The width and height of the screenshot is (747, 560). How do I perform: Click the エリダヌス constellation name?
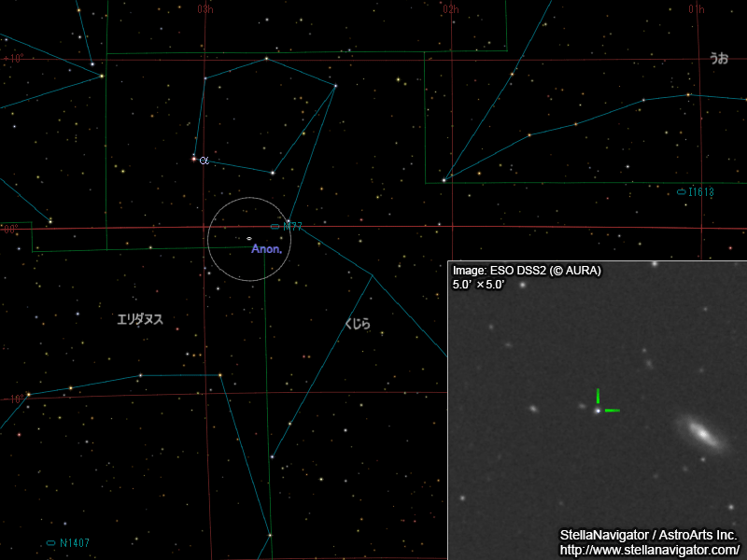pos(142,316)
